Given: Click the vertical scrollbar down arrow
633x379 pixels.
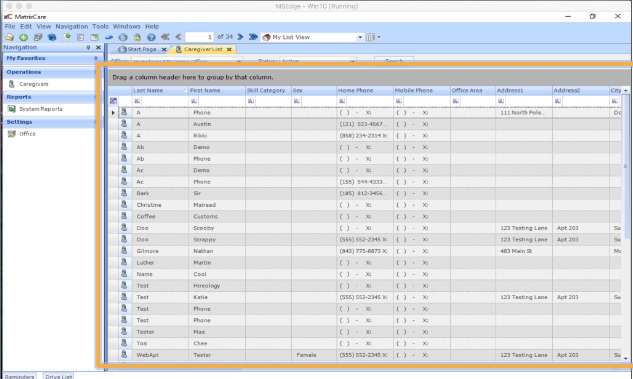Looking at the screenshot, I should click(x=626, y=358).
